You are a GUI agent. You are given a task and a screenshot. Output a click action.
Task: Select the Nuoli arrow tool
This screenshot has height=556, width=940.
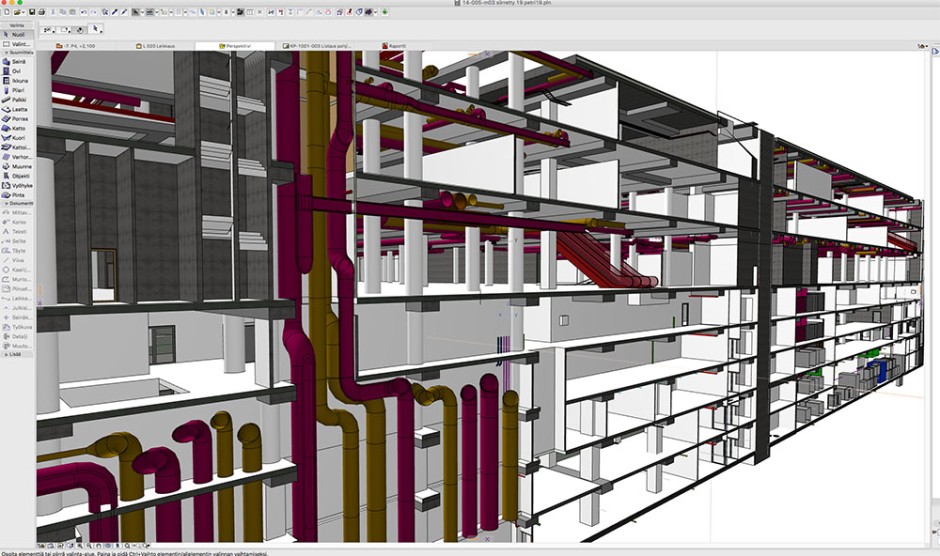[17, 35]
